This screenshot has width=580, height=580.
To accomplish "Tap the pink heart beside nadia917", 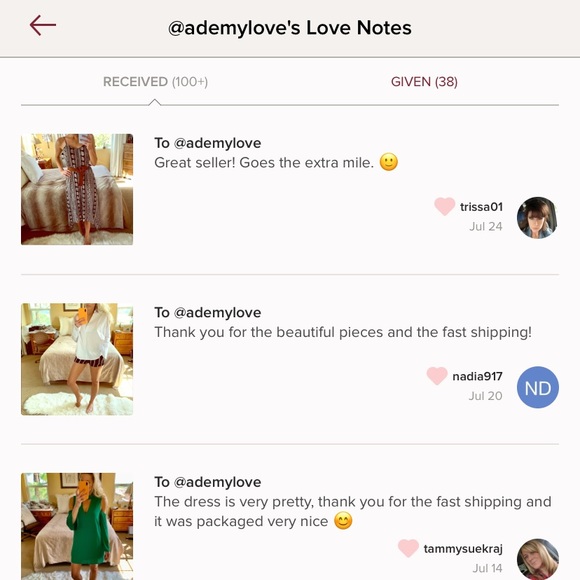I will pos(437,376).
